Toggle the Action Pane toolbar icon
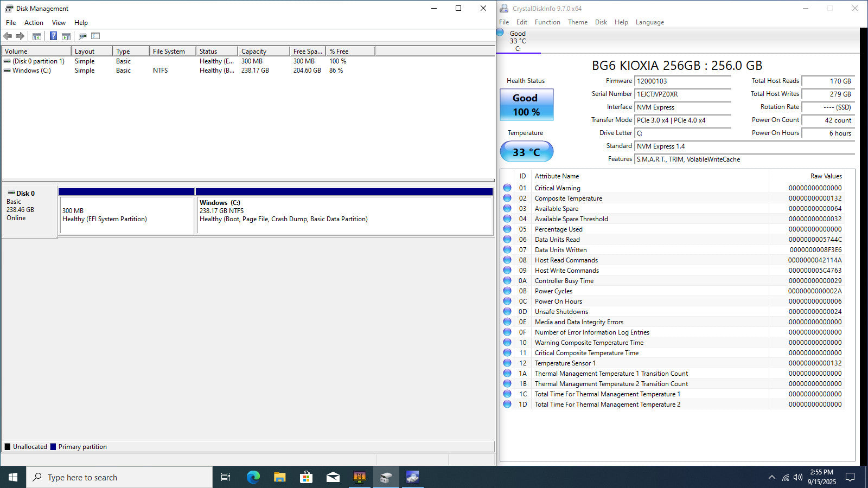 click(x=66, y=36)
